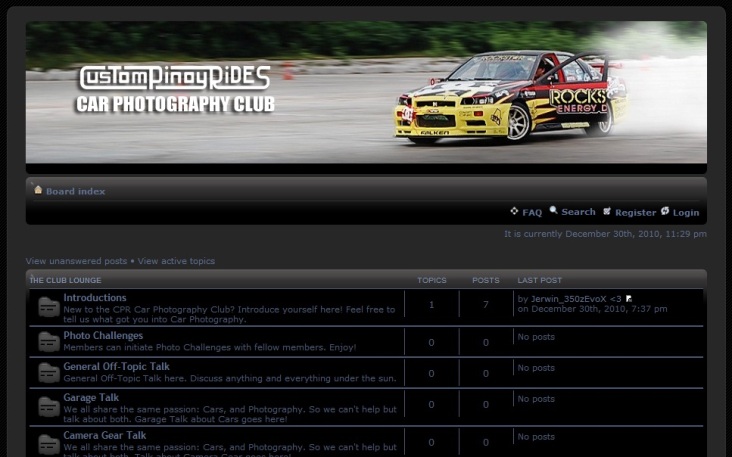Click the Introductions forum description text
Image resolution: width=732 pixels, height=457 pixels.
[x=229, y=315]
